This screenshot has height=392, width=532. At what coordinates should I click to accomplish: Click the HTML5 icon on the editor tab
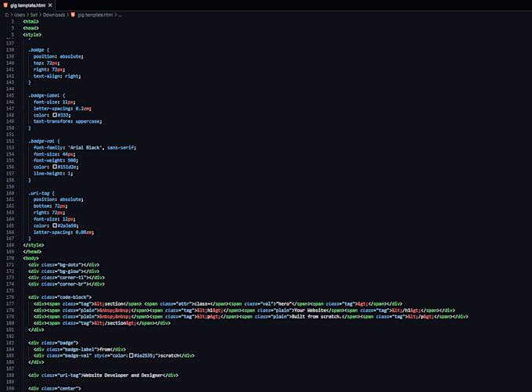[5, 5]
